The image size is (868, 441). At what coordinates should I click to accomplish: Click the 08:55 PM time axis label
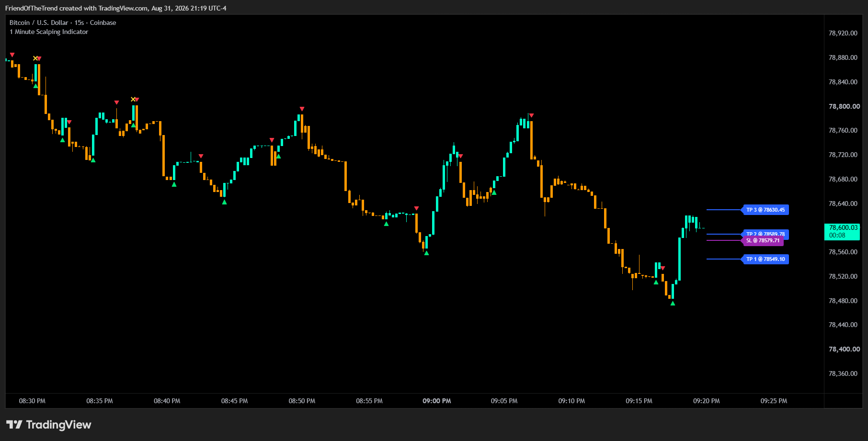[x=369, y=401]
